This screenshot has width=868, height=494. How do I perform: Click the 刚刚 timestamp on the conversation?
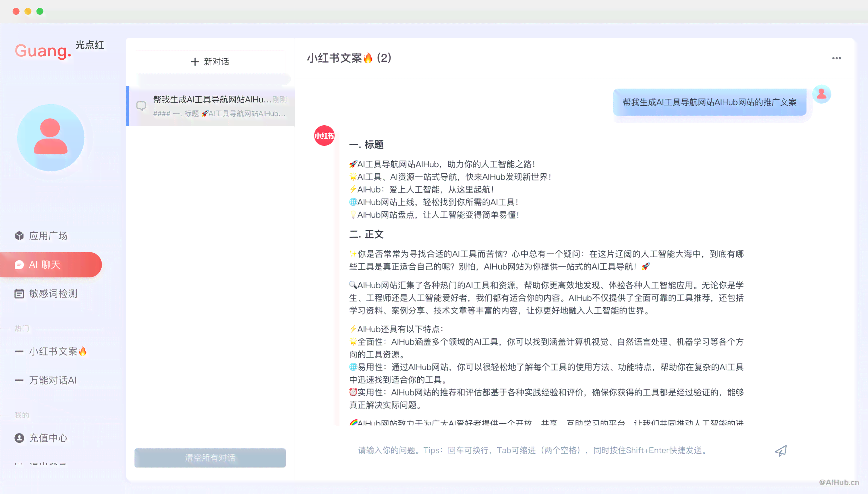tap(279, 99)
